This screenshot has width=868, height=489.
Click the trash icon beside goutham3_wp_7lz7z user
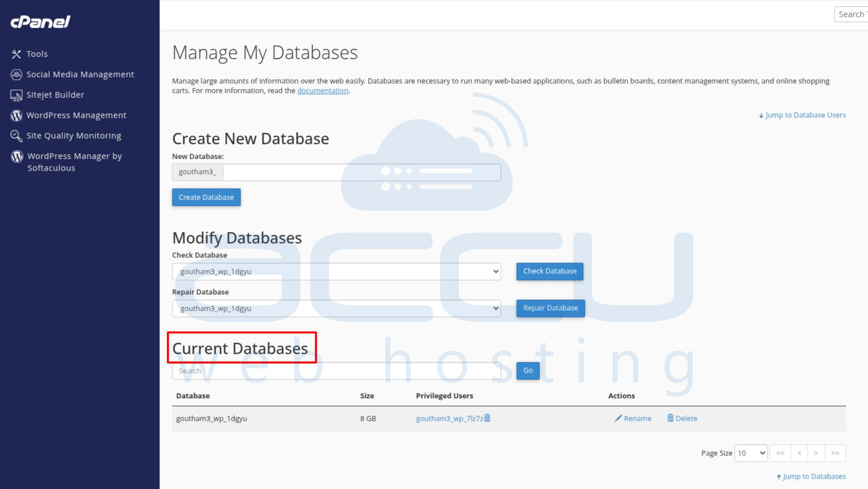tap(487, 418)
